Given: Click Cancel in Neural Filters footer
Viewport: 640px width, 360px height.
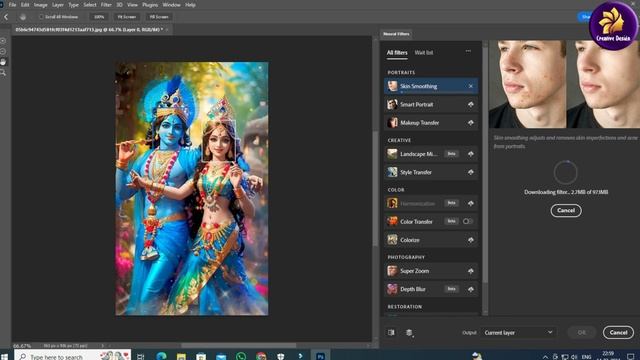Looking at the screenshot, I should pos(618,332).
